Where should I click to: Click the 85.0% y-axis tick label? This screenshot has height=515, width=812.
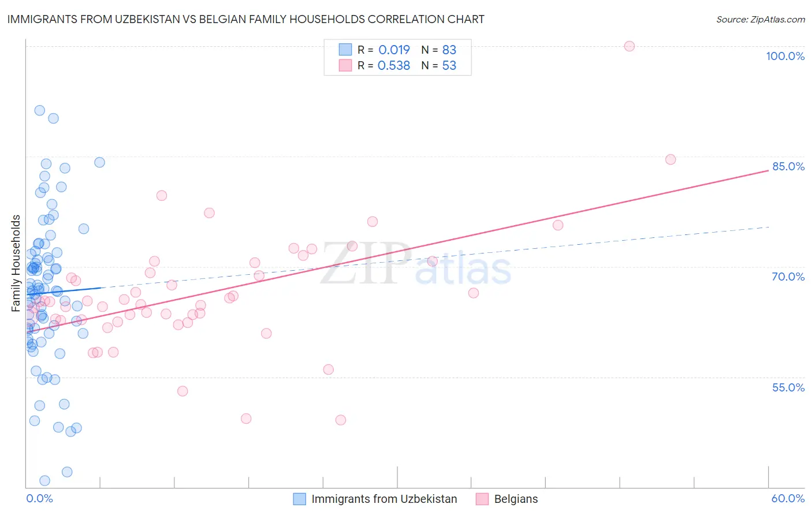[788, 166]
